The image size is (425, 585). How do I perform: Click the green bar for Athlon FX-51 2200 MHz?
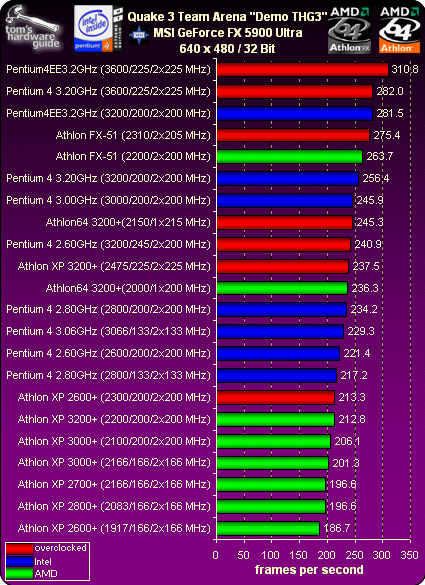290,156
